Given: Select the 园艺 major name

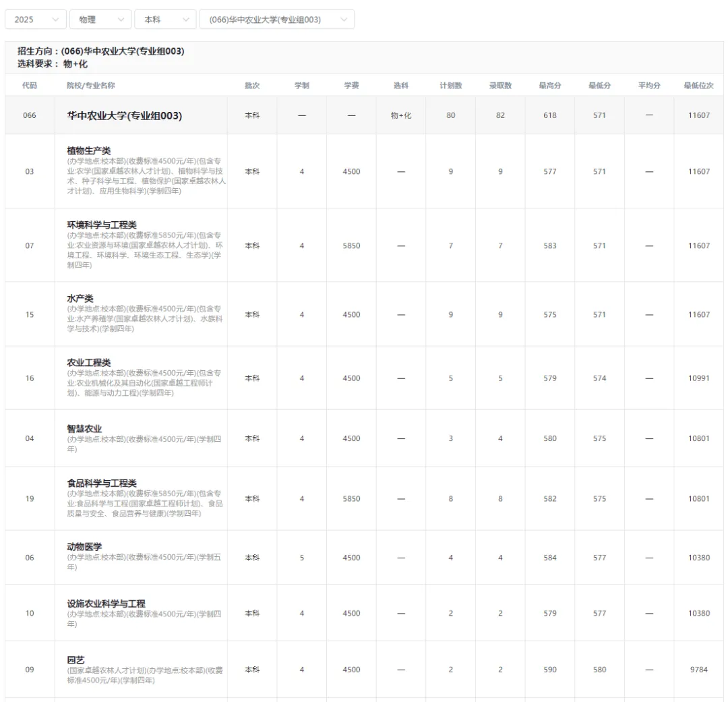Looking at the screenshot, I should (75, 660).
